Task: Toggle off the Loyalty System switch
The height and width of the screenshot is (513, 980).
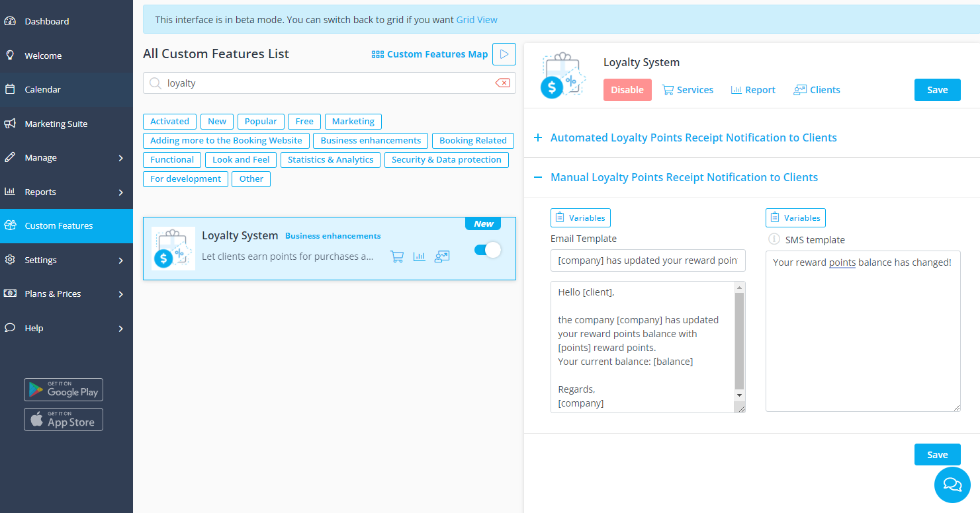Action: [x=488, y=250]
